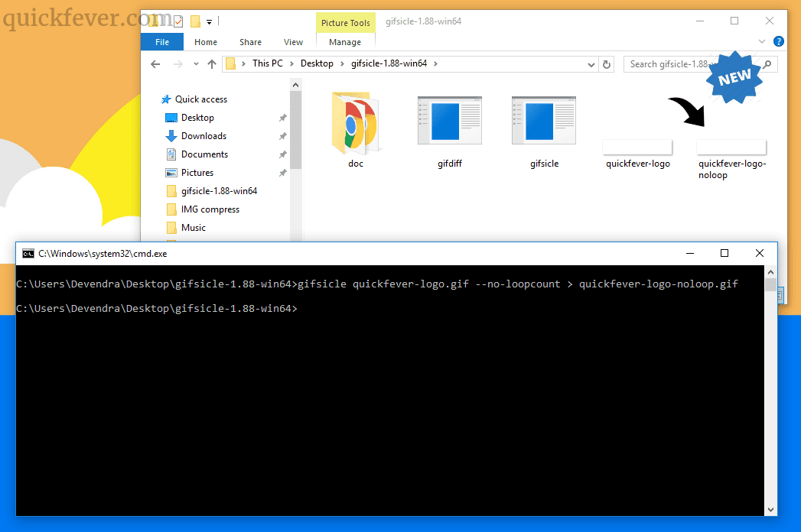Screen dimensions: 801x532
Task: Unpin Documents using its pin icon
Action: pos(282,154)
